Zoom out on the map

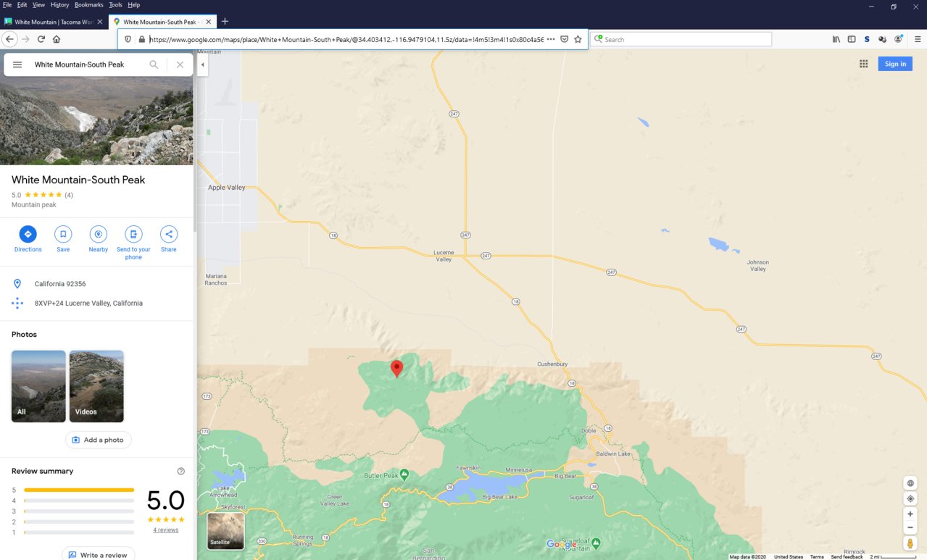(910, 527)
